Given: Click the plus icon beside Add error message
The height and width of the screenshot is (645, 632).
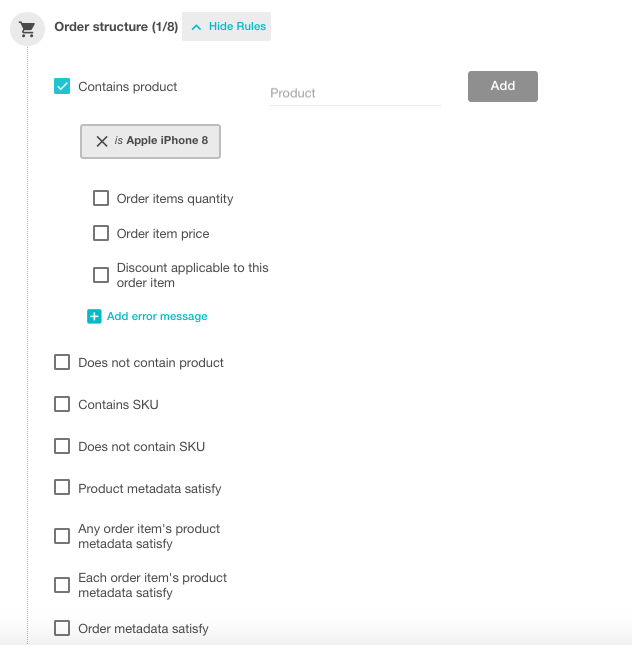Looking at the screenshot, I should 94,317.
